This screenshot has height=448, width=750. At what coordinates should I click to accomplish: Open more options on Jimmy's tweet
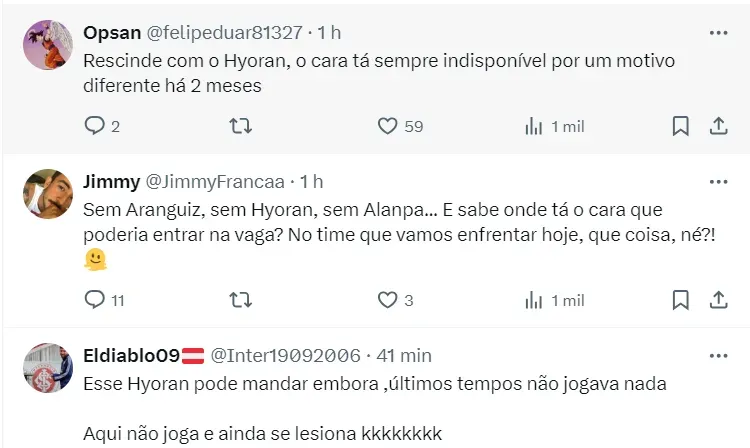tap(718, 182)
